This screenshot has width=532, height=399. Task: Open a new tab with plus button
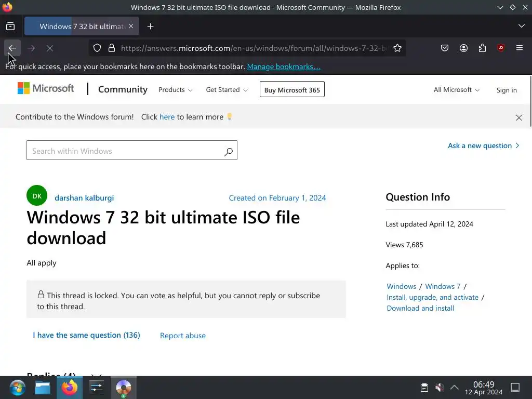[x=150, y=26]
